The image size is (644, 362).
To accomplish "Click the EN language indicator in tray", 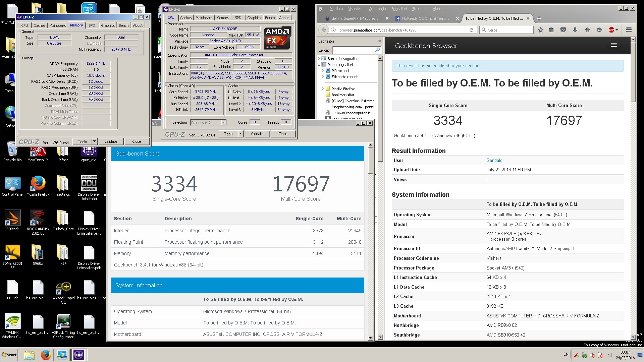I will tap(566, 354).
